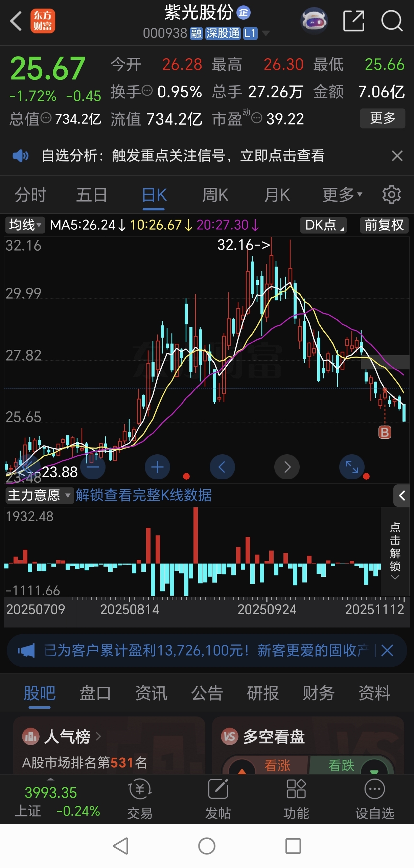Tap 解锁查看完整K线数据 link
414x868 pixels.
(x=144, y=495)
